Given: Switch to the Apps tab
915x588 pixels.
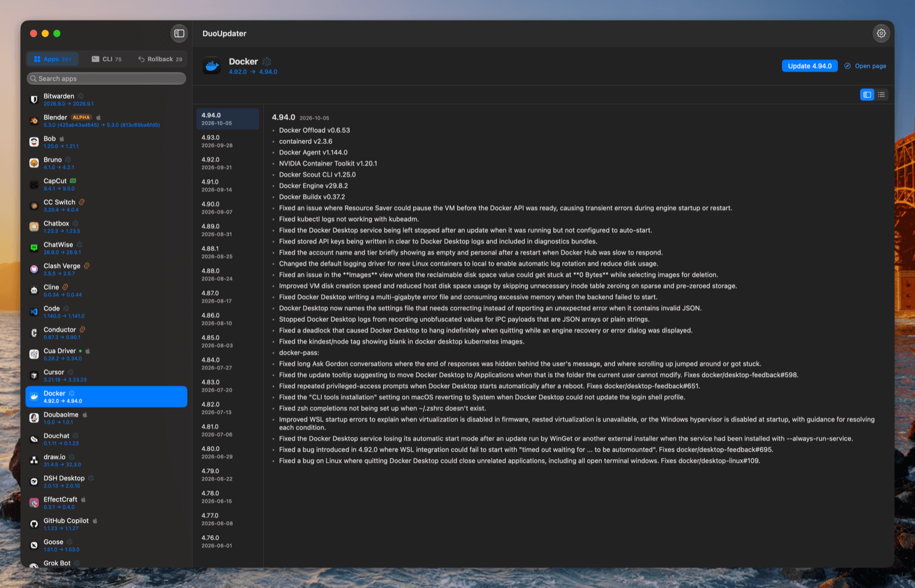Looking at the screenshot, I should tap(53, 59).
